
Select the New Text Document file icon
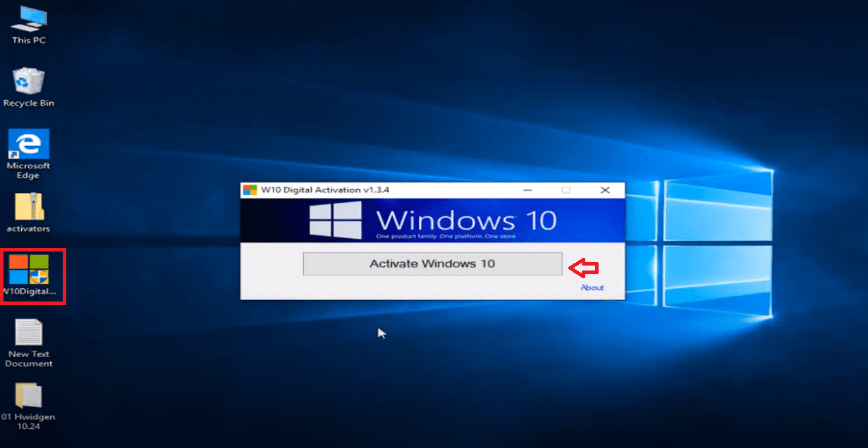(x=29, y=332)
